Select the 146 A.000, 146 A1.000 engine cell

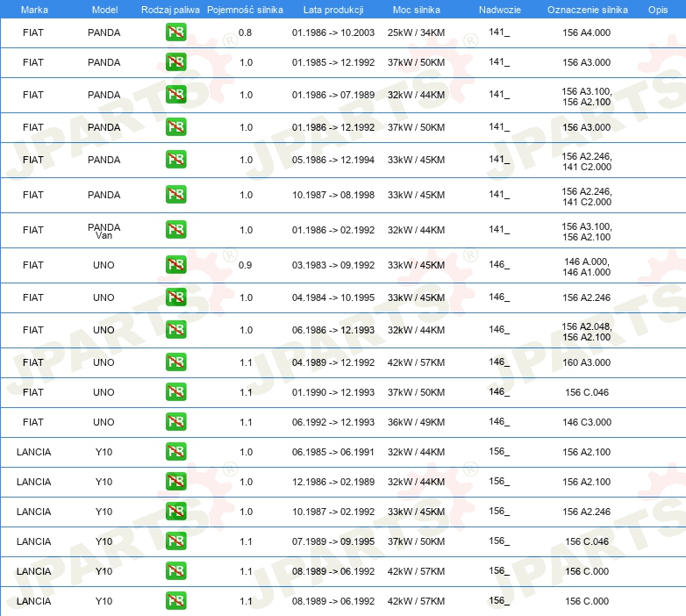[587, 267]
